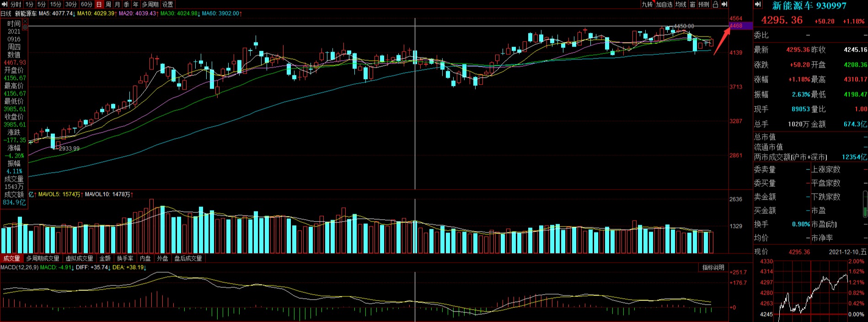Viewport: 868px width, 322px height.
Task: Select the 15分 period tab
Action: 56,4
